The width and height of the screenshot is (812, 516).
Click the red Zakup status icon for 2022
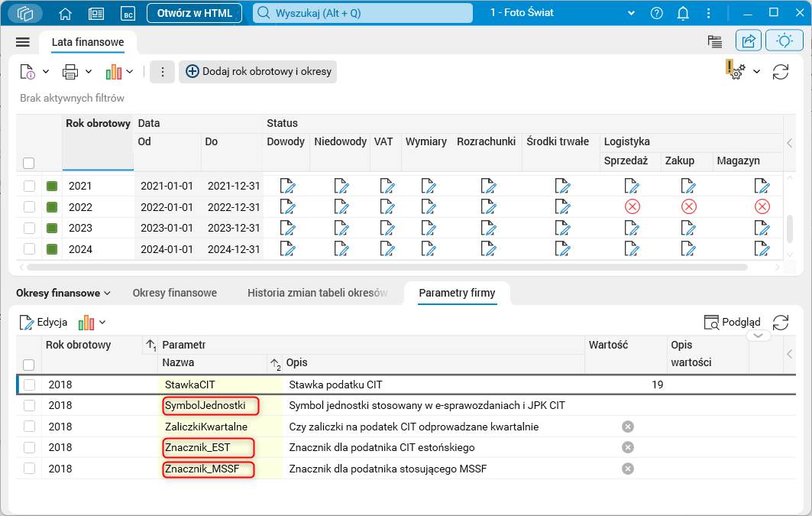[688, 206]
